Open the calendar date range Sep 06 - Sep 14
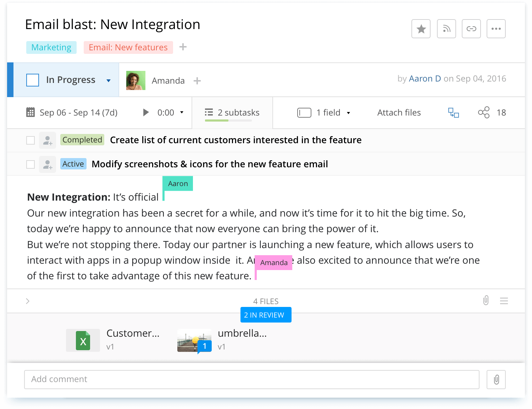Screen dimensions: 532x409 (72, 113)
